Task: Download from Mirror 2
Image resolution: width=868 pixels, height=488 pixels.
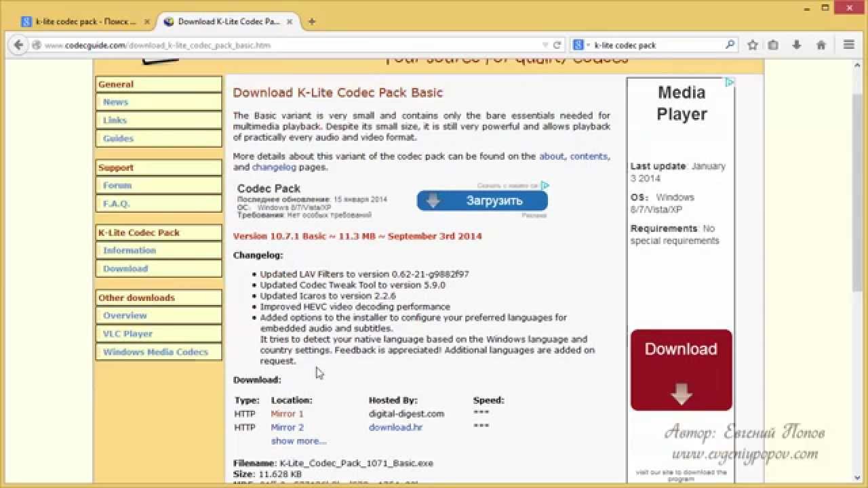Action: [287, 428]
